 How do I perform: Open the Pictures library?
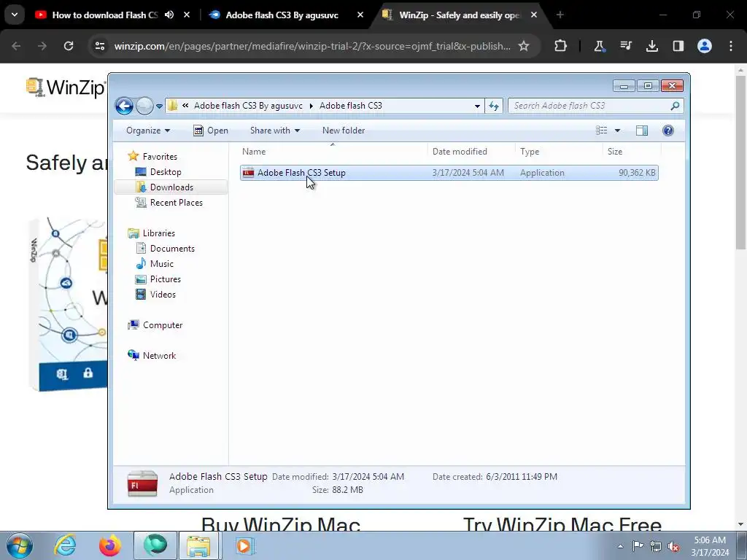coord(166,279)
